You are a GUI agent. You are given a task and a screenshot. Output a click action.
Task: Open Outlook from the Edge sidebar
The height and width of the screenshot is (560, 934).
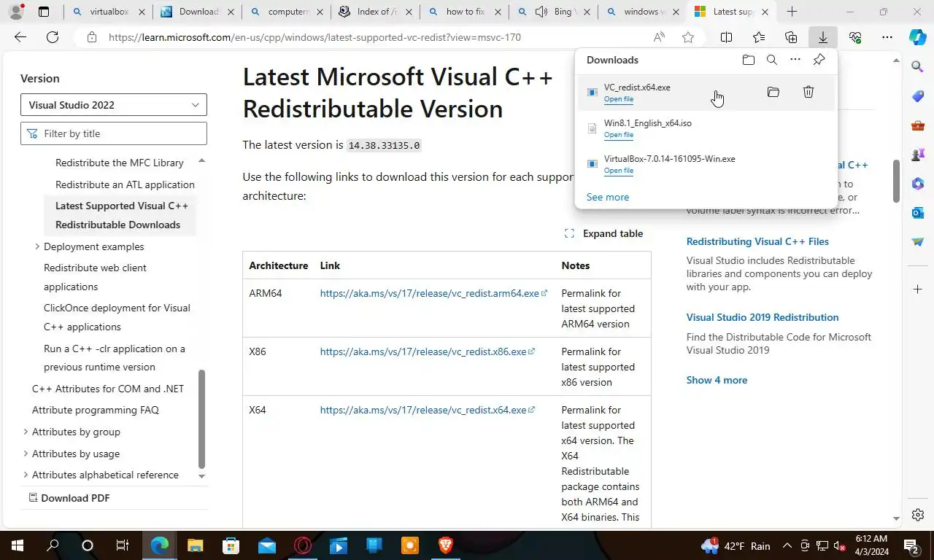pos(918,213)
